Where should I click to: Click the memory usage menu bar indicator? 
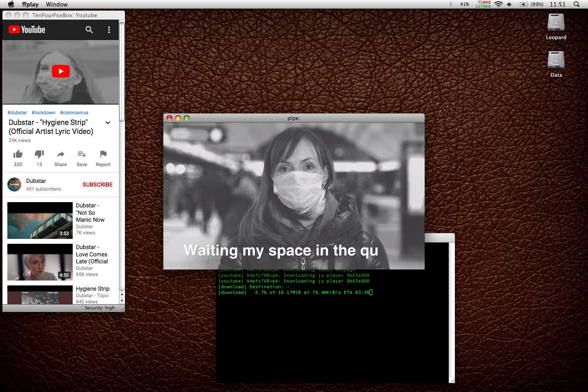point(483,4)
